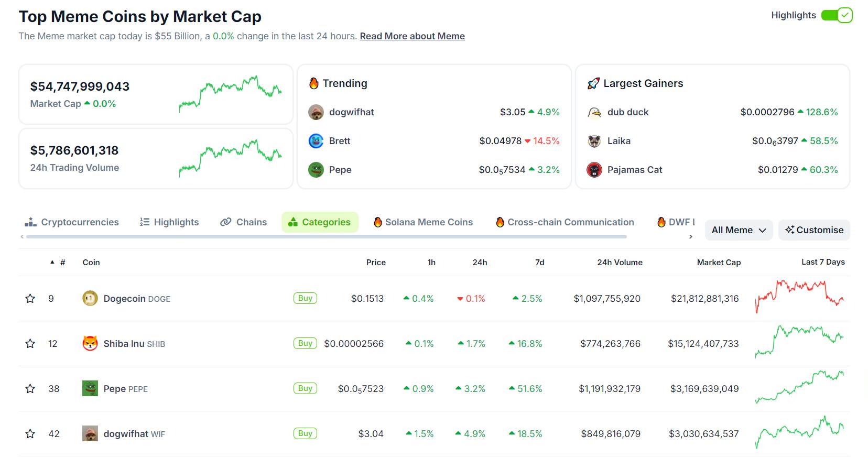
Task: Switch to Highlights tab
Action: (x=169, y=222)
